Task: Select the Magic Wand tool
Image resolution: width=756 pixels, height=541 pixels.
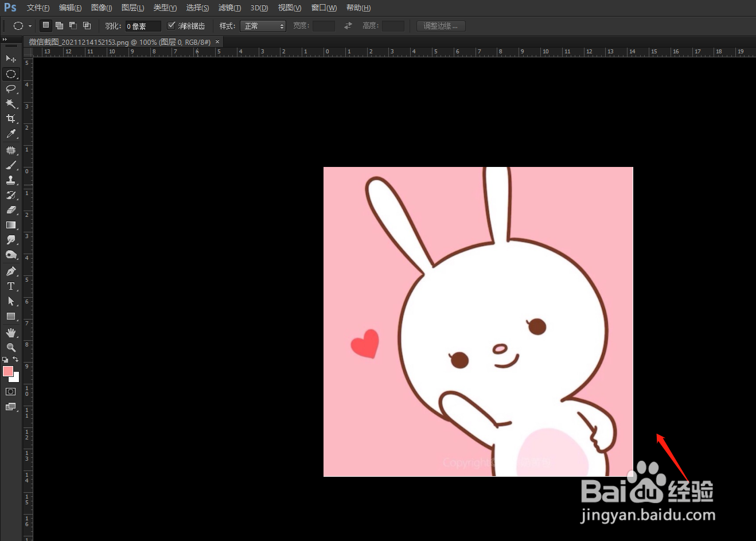Action: point(11,103)
